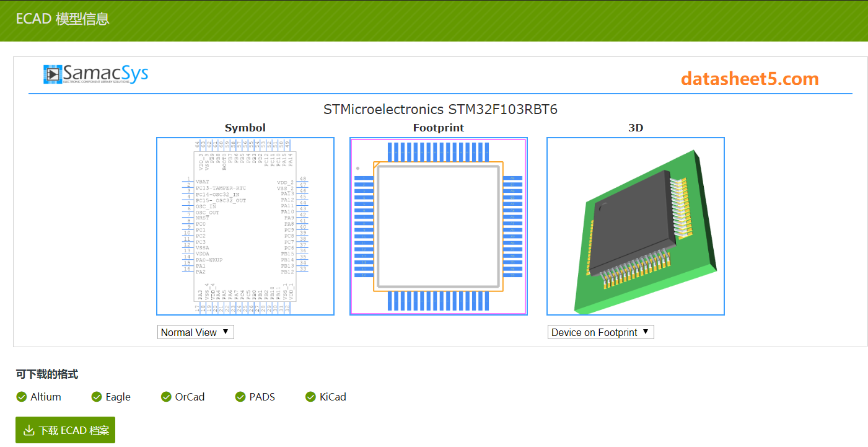Image resolution: width=868 pixels, height=447 pixels.
Task: Click the PADS green checkmark icon
Action: (240, 397)
